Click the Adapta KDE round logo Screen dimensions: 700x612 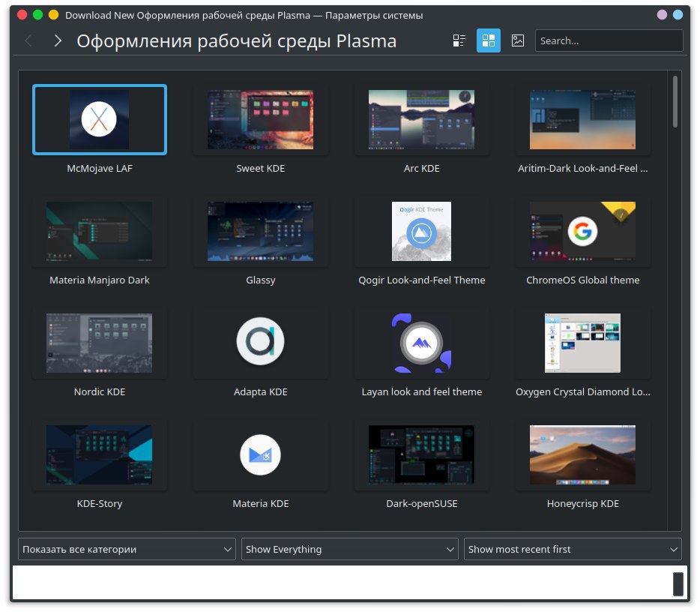click(260, 341)
